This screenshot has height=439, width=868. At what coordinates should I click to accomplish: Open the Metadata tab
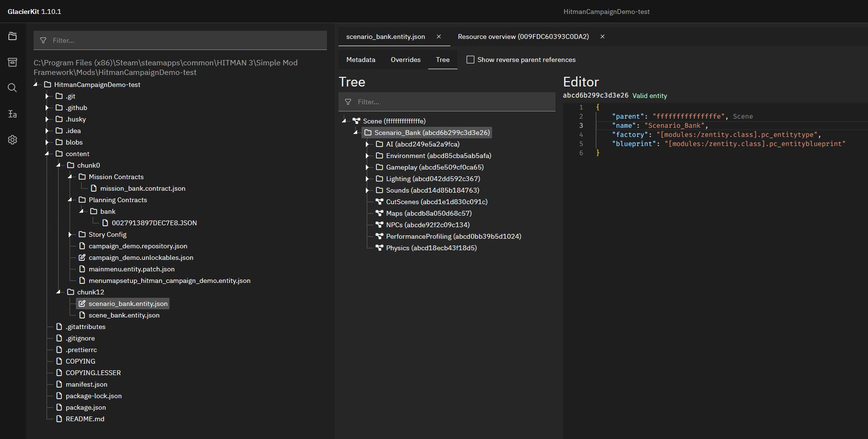point(361,60)
